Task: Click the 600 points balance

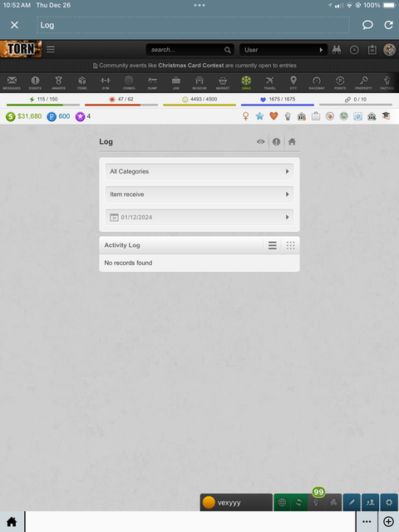Action: pos(64,116)
